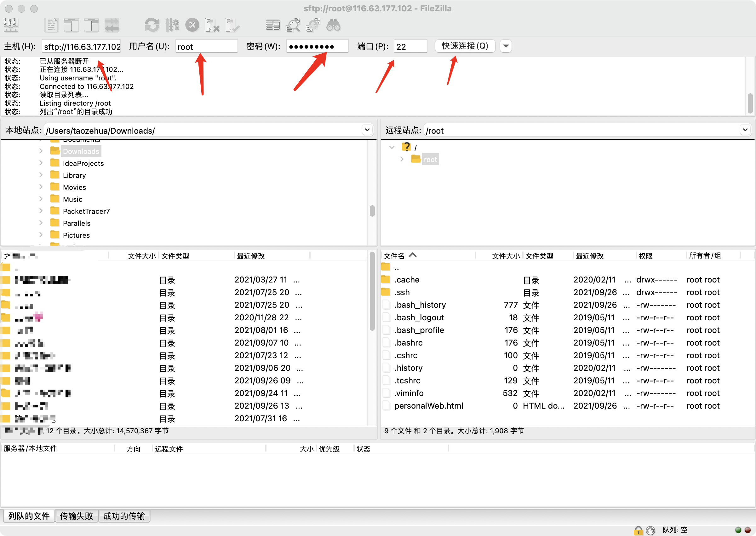Expand the remote root folder node
Screen dimensions: 756x536
pos(402,159)
